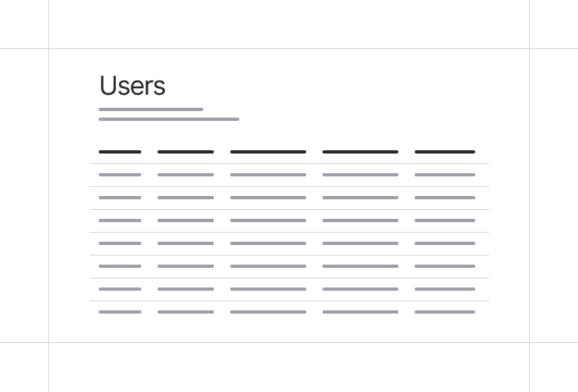Select the second column header in table
This screenshot has width=578, height=392.
[185, 152]
